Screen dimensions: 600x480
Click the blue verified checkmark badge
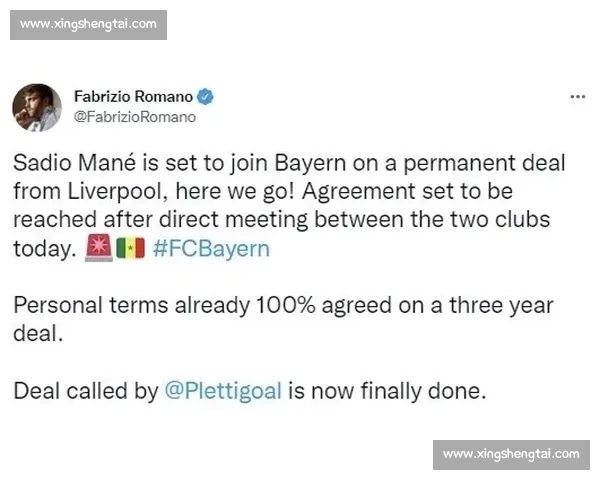click(204, 97)
